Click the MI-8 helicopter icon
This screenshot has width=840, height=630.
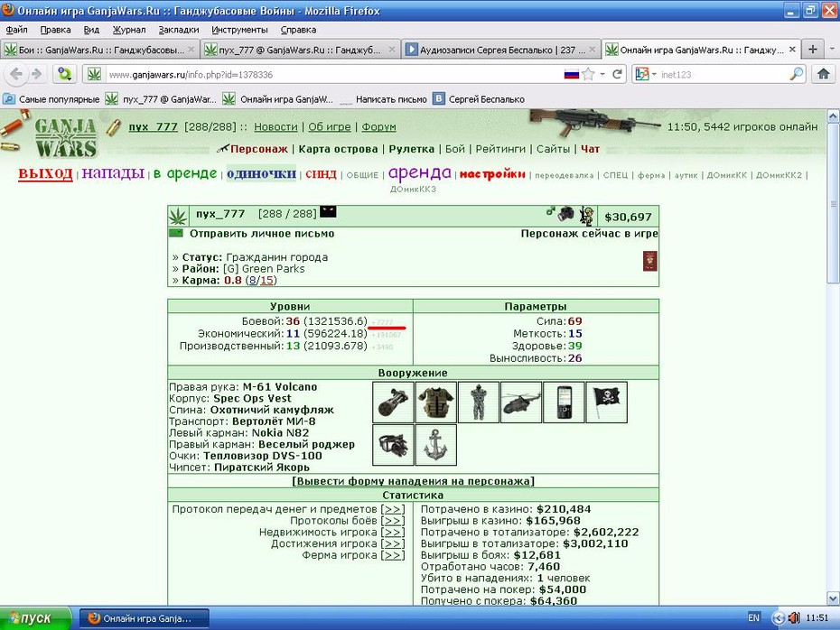tap(521, 402)
